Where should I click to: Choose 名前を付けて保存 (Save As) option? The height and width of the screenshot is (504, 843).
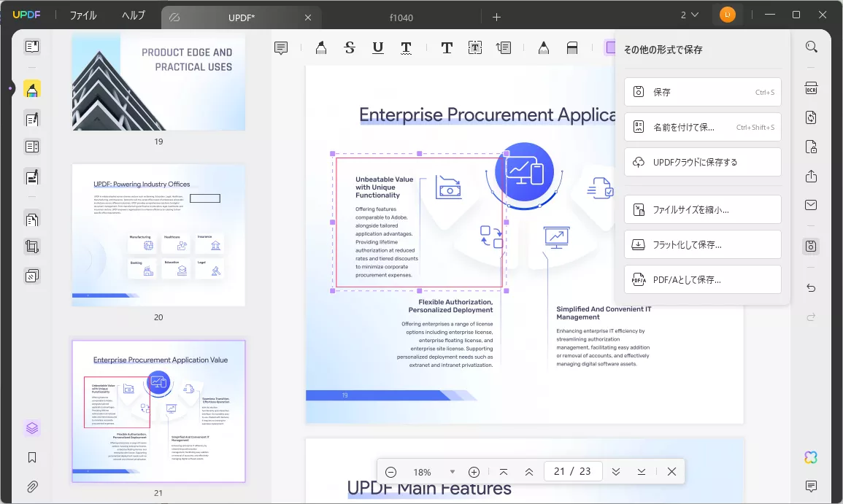point(703,127)
